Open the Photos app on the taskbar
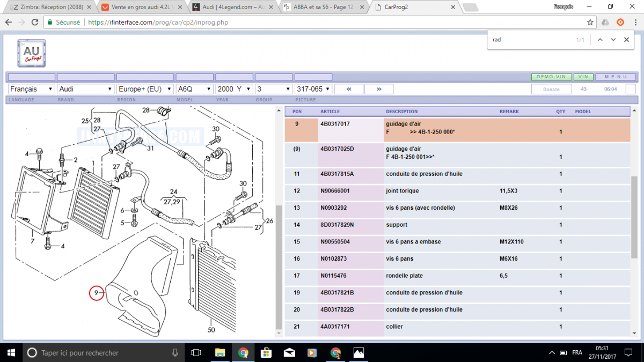 point(358,352)
